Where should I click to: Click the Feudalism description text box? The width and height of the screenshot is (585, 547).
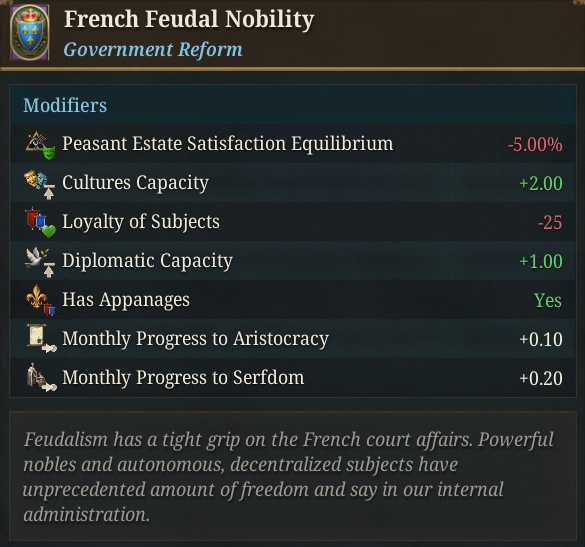tap(292, 476)
